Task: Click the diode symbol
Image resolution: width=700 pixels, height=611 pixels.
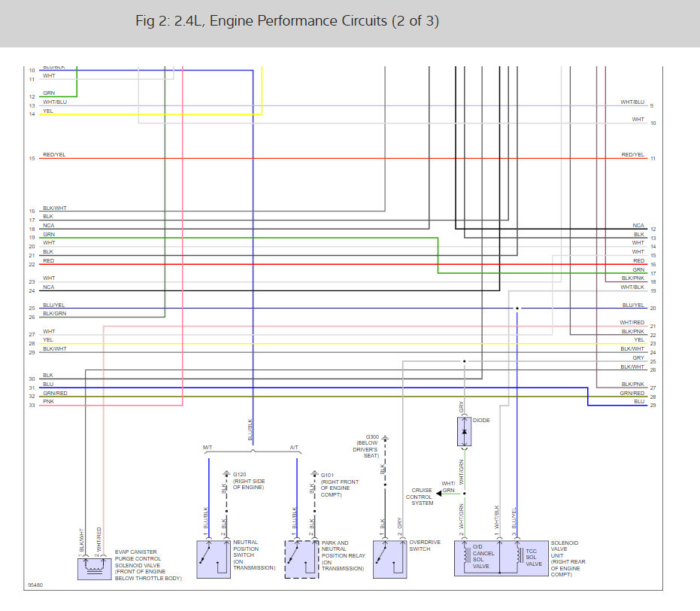Action: pyautogui.click(x=465, y=432)
